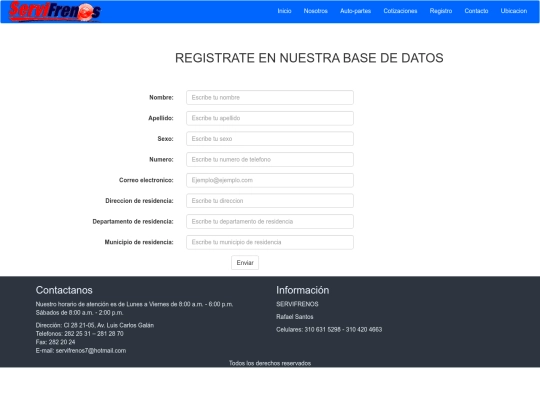Click the Nombre: label
Image resolution: width=540 pixels, height=405 pixels.
pyautogui.click(x=161, y=97)
